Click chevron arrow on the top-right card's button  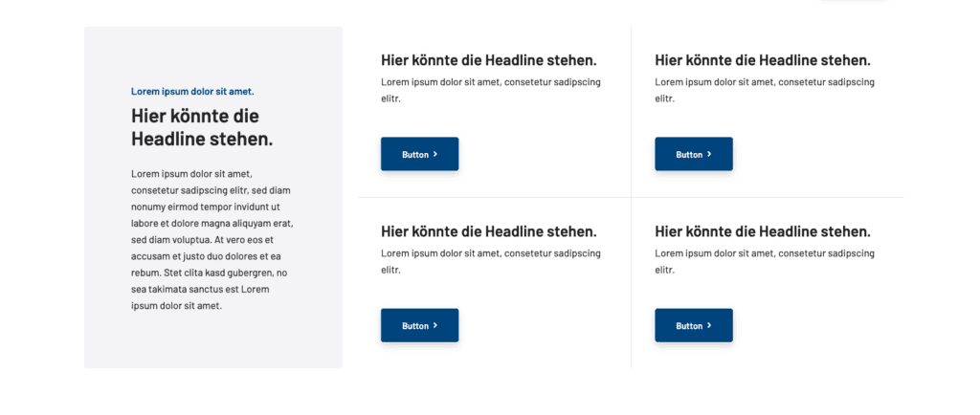click(709, 154)
